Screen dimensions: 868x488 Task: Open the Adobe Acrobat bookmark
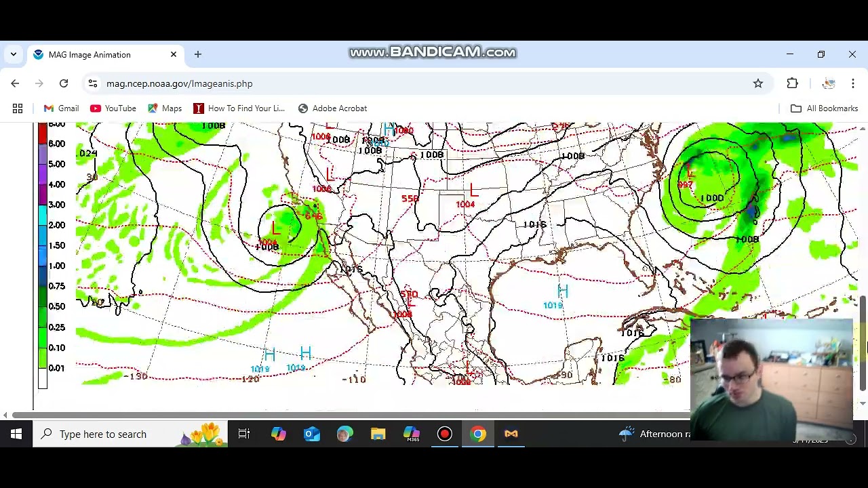click(332, 108)
